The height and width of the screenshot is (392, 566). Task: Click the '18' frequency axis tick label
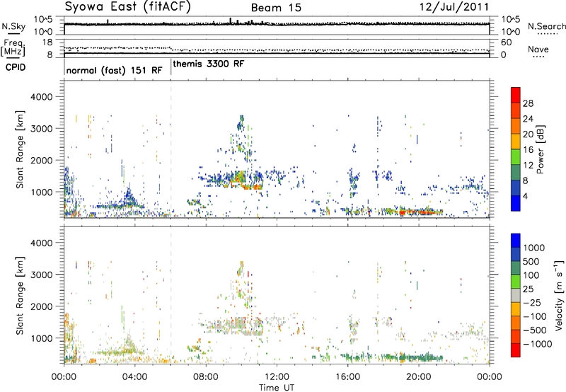47,42
